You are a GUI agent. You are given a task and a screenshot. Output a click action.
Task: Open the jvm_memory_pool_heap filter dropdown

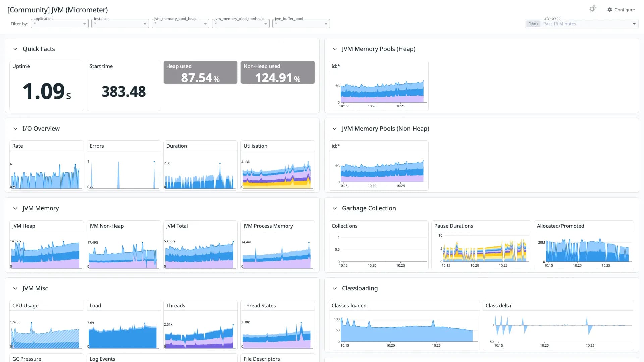(x=180, y=24)
